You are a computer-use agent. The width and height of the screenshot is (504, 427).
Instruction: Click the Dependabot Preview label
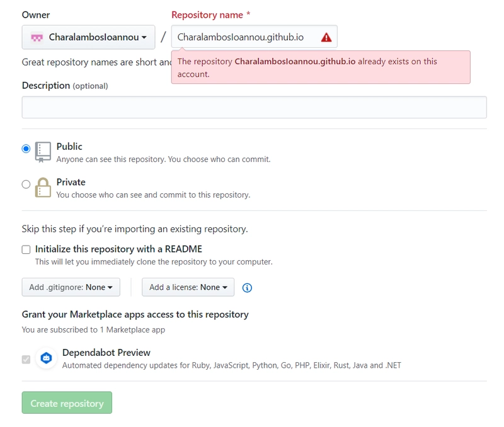point(106,353)
